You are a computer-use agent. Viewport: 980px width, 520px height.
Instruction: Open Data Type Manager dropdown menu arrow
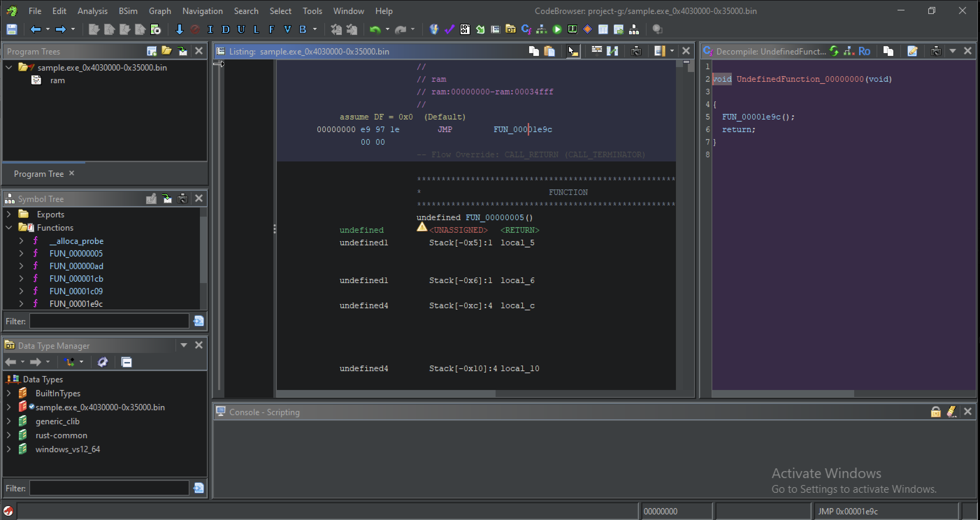click(x=184, y=345)
